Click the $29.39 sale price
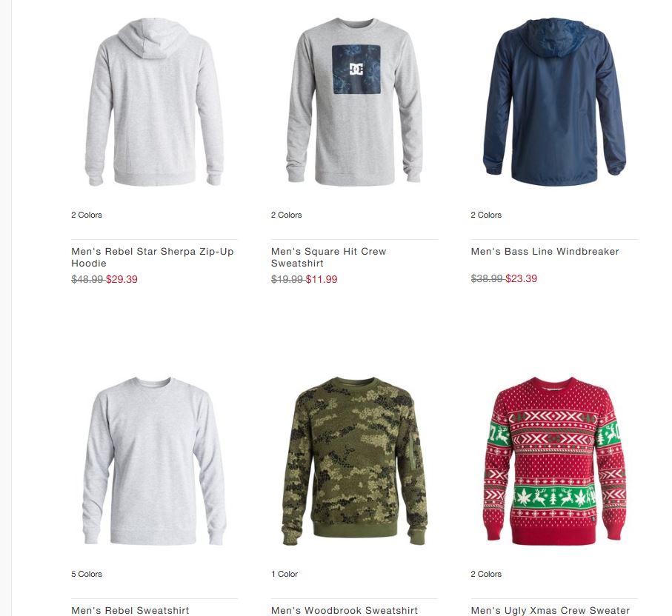 point(122,279)
